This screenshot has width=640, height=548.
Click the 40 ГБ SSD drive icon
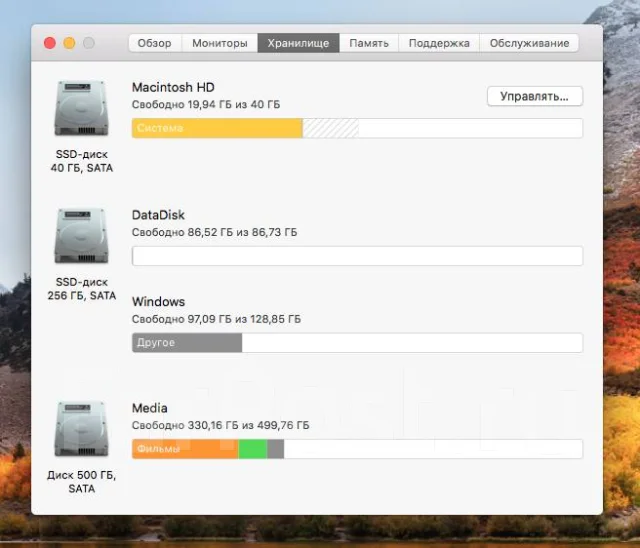(82, 108)
